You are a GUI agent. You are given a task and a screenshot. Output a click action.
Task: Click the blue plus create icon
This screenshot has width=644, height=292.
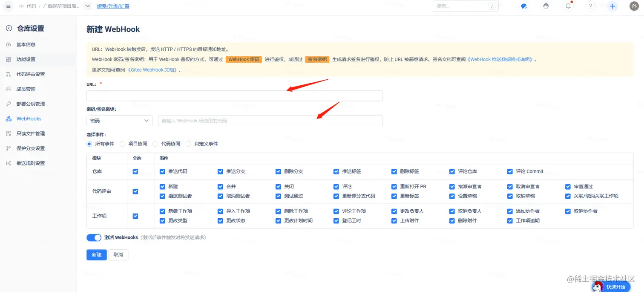(x=612, y=6)
